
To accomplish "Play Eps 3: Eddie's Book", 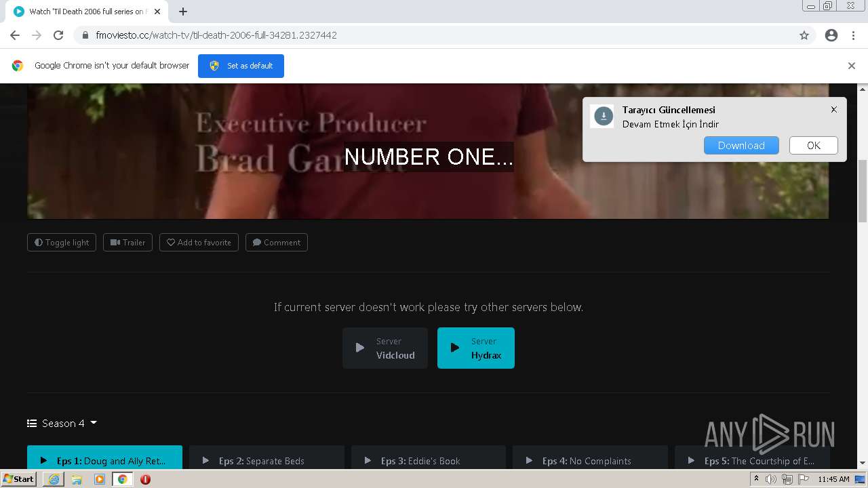I will pos(429,458).
